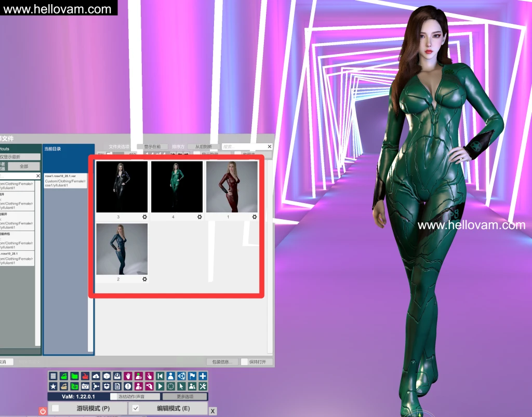This screenshot has height=417, width=532.
Task: Click the blue plus add icon
Action: [x=203, y=376]
